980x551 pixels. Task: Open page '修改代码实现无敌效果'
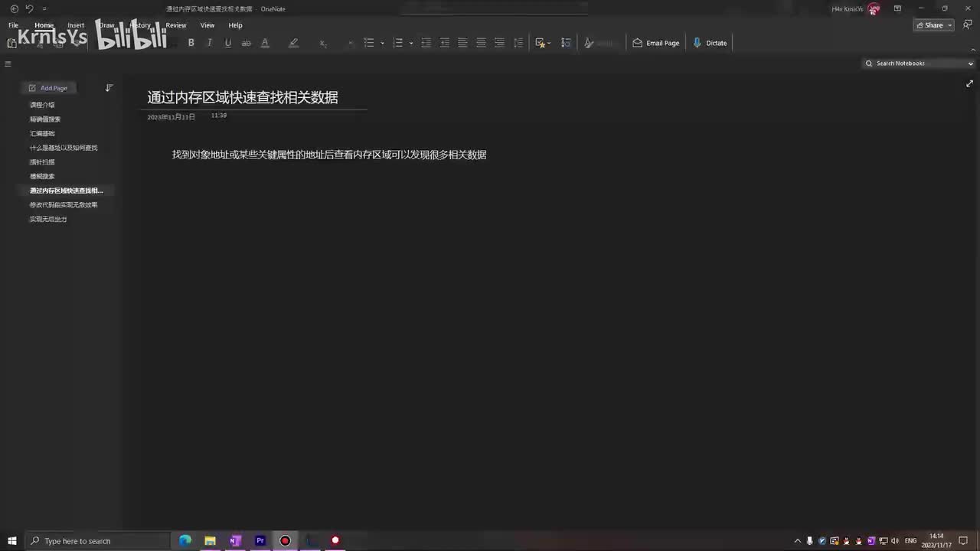(64, 205)
